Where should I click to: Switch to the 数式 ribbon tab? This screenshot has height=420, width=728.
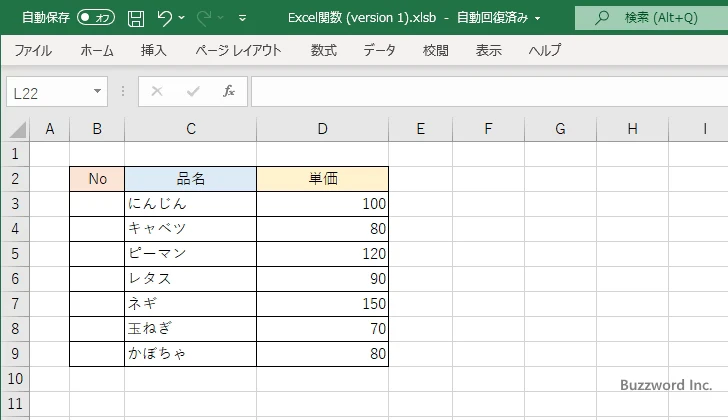[323, 50]
